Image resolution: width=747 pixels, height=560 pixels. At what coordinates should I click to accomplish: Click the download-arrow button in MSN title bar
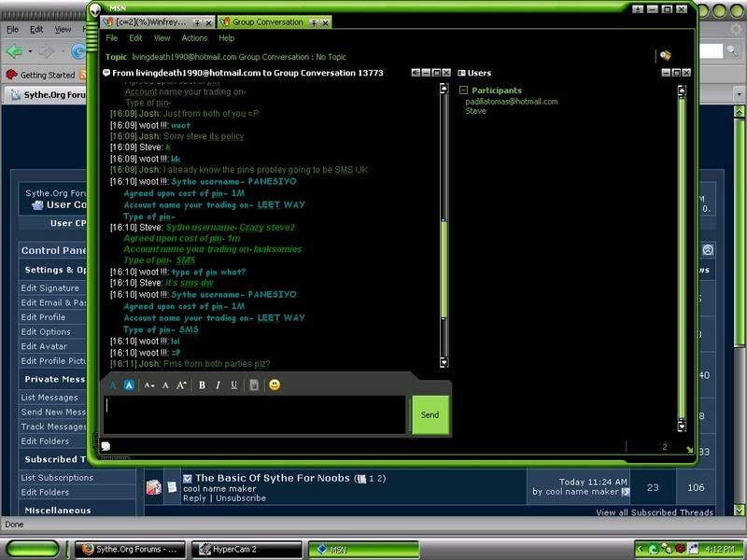tap(638, 9)
